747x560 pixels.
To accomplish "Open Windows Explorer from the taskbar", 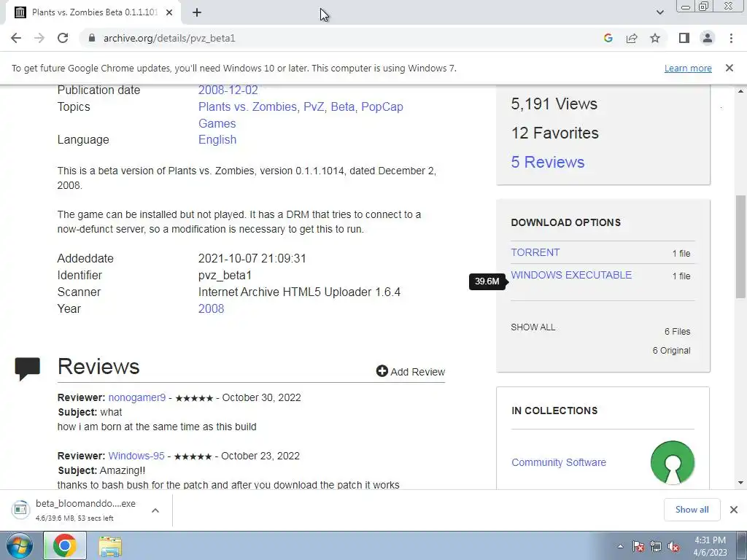I will click(x=110, y=546).
